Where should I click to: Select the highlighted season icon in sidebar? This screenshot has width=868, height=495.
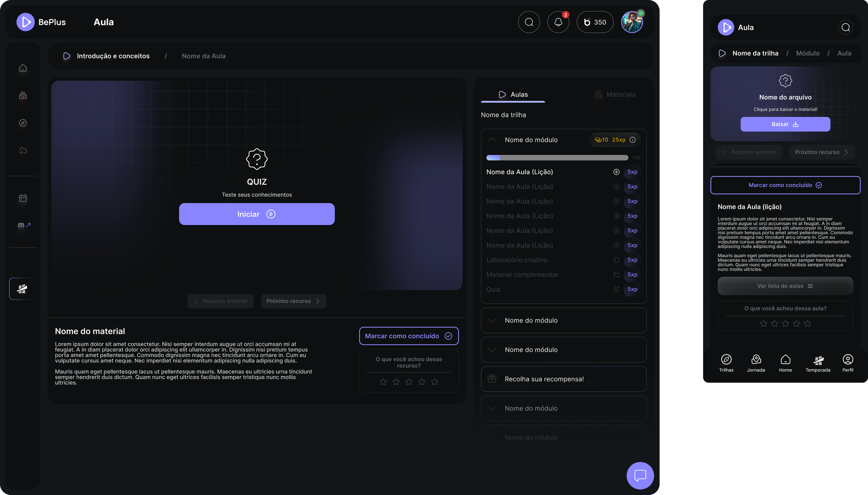pos(23,289)
